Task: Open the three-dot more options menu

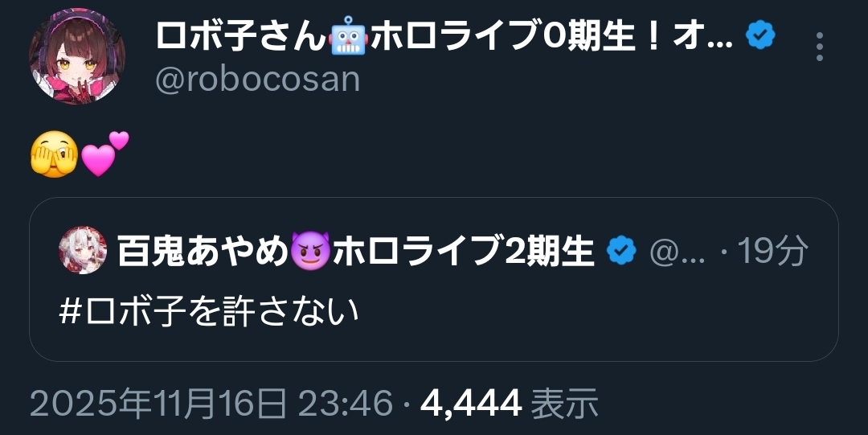Action: point(819,47)
